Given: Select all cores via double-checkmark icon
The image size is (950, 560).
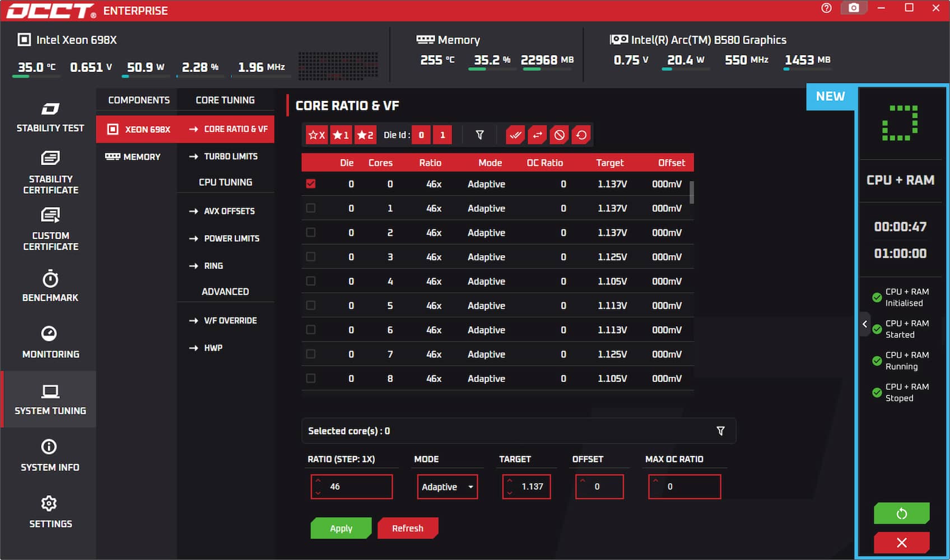Looking at the screenshot, I should pyautogui.click(x=515, y=134).
